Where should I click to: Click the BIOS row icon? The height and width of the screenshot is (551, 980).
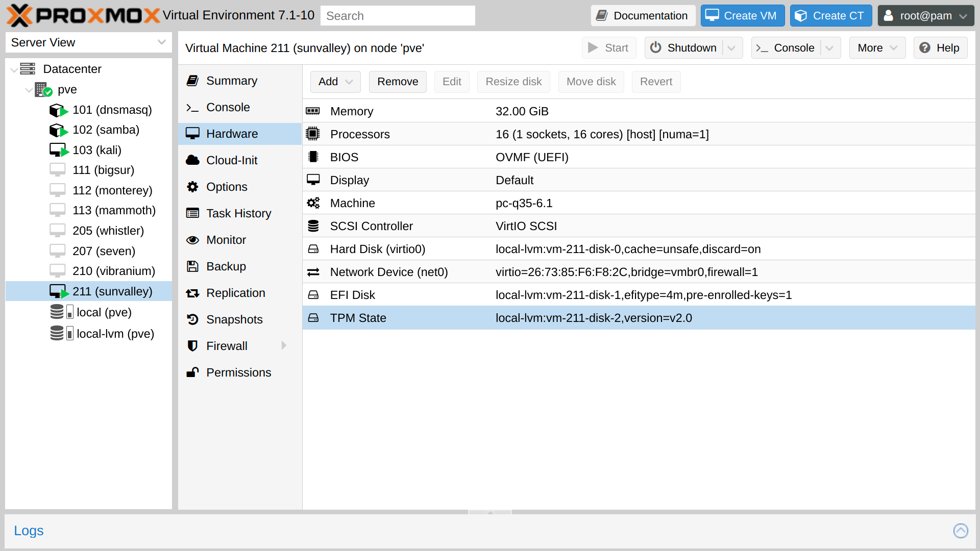(313, 157)
